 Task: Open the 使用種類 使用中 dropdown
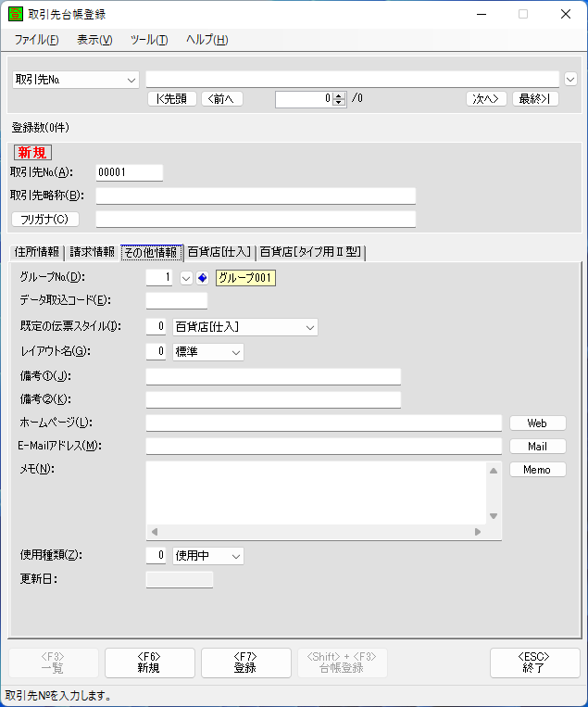click(x=208, y=556)
